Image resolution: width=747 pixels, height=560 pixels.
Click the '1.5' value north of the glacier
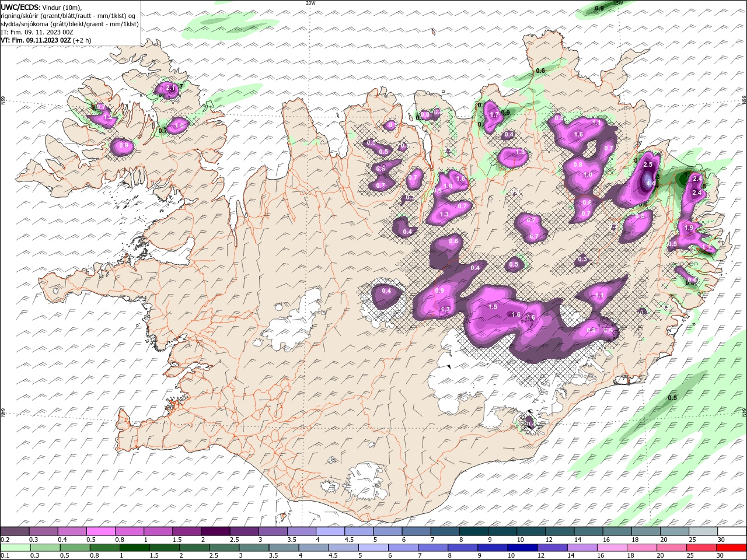pos(493,307)
